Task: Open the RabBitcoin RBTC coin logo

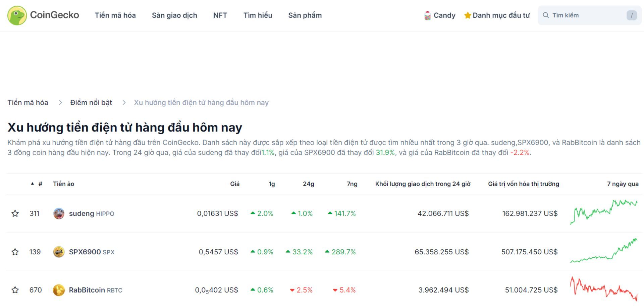Action: [59, 290]
